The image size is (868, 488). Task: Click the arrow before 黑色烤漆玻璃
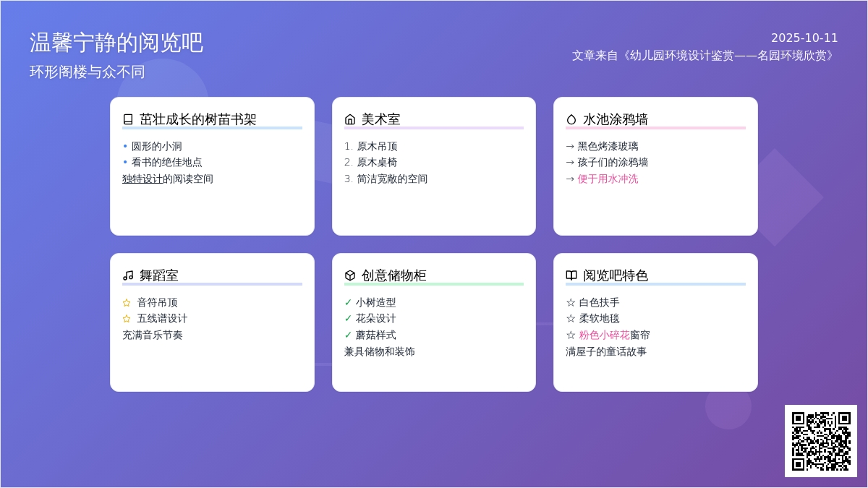pyautogui.click(x=570, y=147)
